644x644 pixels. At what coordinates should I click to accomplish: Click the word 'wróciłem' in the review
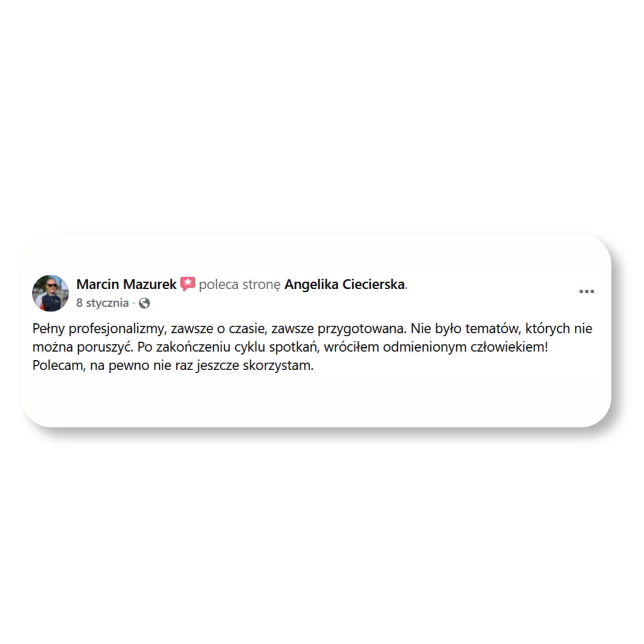(x=351, y=347)
